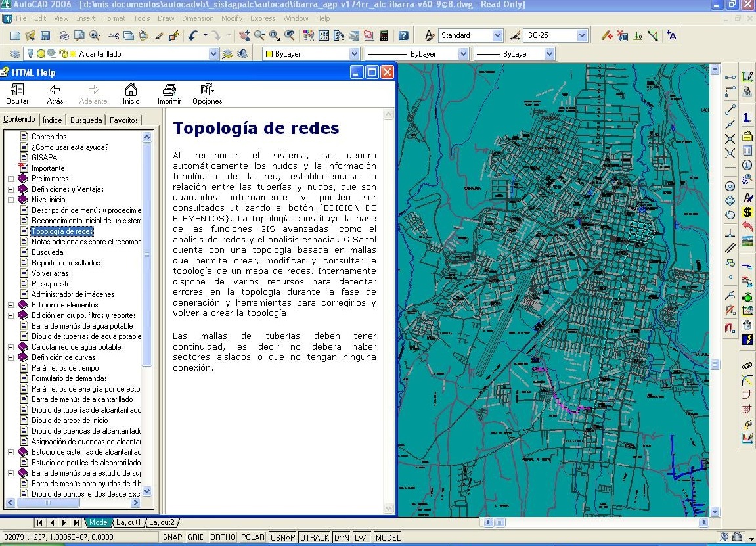This screenshot has height=546, width=756.
Task: Switch to the Layout1 sheet tab
Action: click(128, 522)
